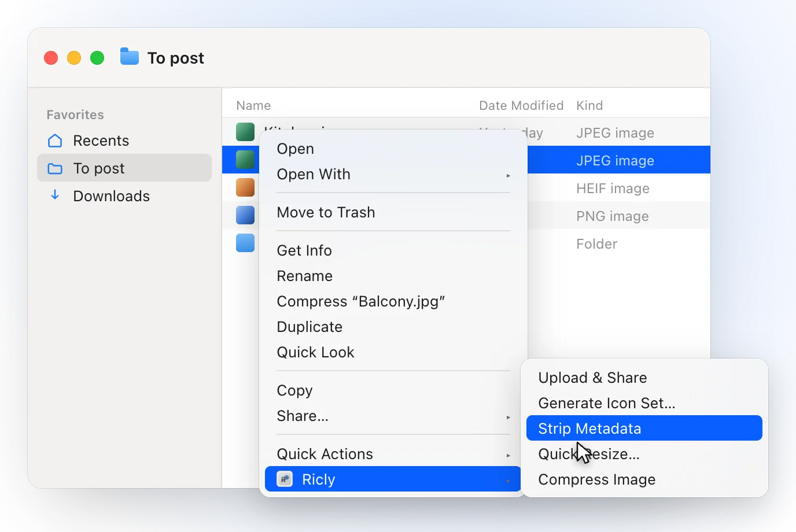Select the To post folder in sidebar
This screenshot has width=796, height=532.
click(124, 168)
